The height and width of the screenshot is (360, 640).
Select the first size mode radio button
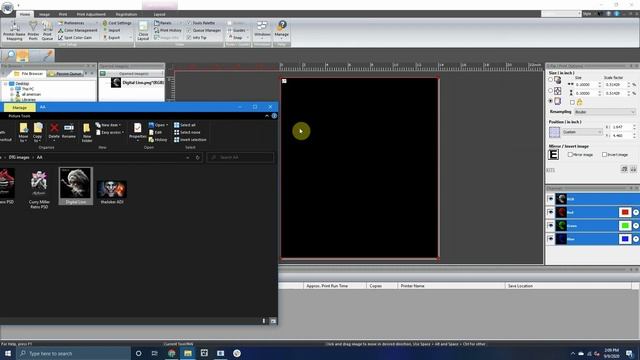pyautogui.click(x=551, y=80)
